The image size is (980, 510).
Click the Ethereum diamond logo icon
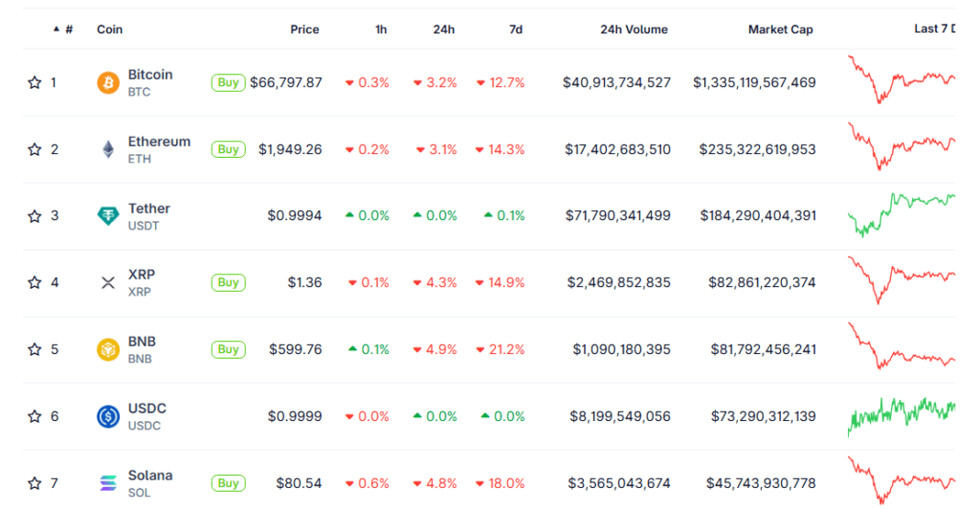click(108, 149)
